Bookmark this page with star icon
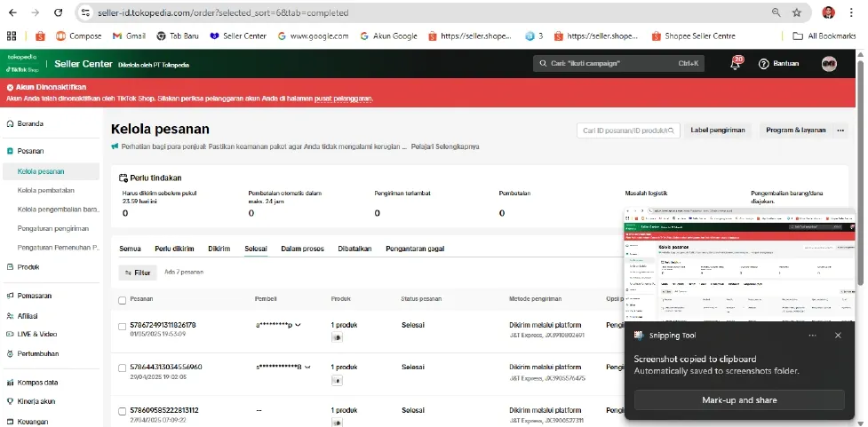 click(797, 13)
